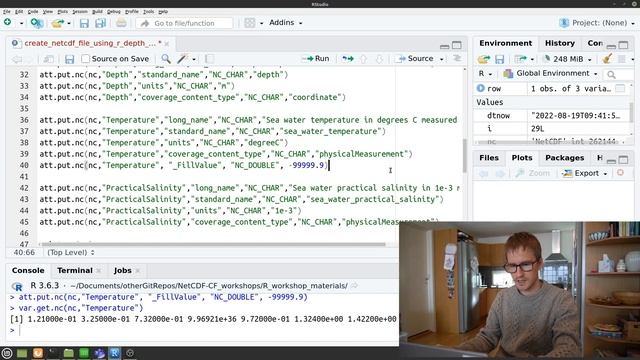This screenshot has height=360, width=640.
Task: Save script using editor toolbar disk icon
Action: [69, 59]
